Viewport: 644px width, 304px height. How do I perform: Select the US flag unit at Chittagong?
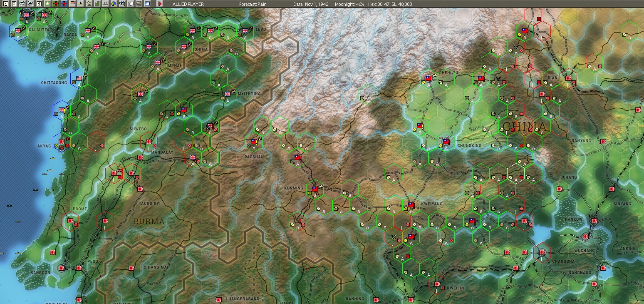(x=79, y=78)
